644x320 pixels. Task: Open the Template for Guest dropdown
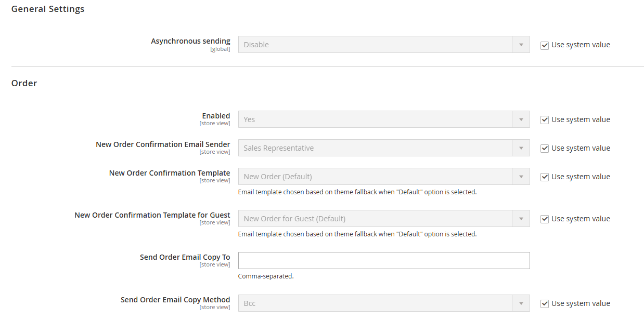384,219
